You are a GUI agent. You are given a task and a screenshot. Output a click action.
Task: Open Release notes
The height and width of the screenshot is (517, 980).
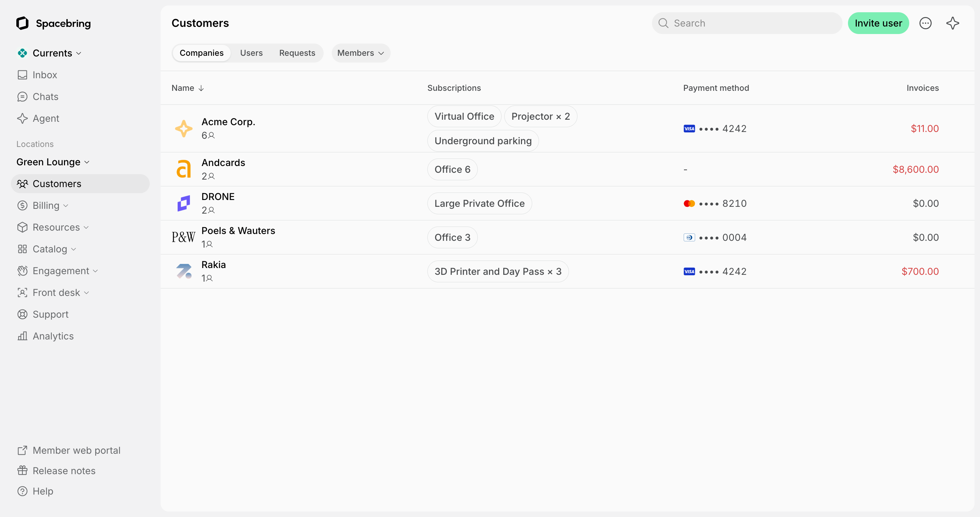(x=56, y=471)
